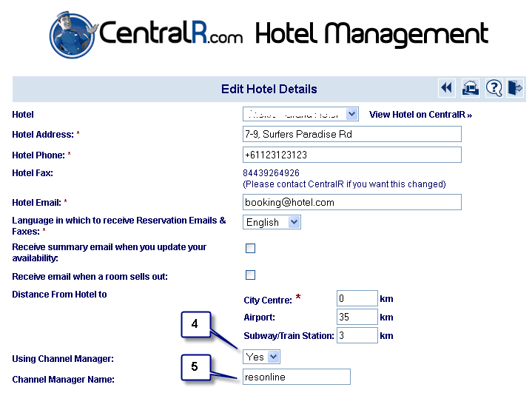Click into the Hotel Address field
Image resolution: width=532 pixels, height=393 pixels.
[352, 134]
